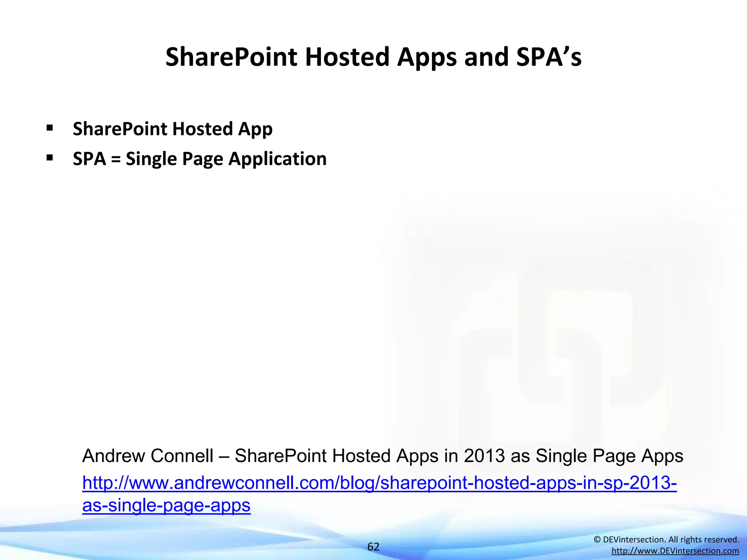Click slide number 62
The height and width of the screenshot is (560, 747).
point(373,547)
